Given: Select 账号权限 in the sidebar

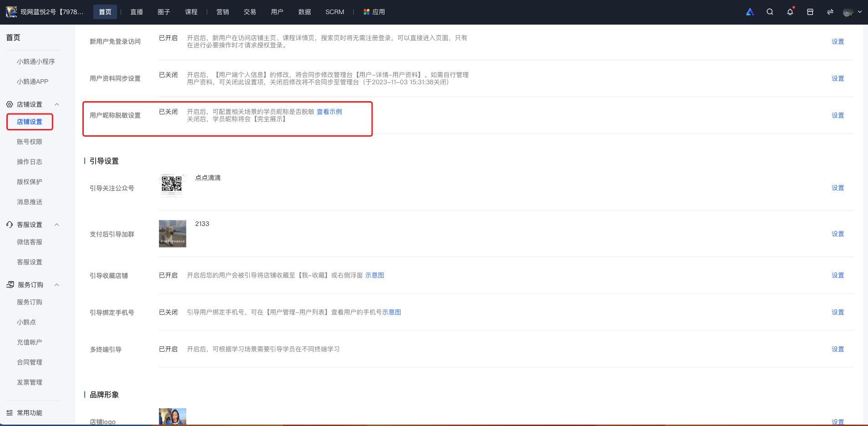Looking at the screenshot, I should (x=30, y=142).
